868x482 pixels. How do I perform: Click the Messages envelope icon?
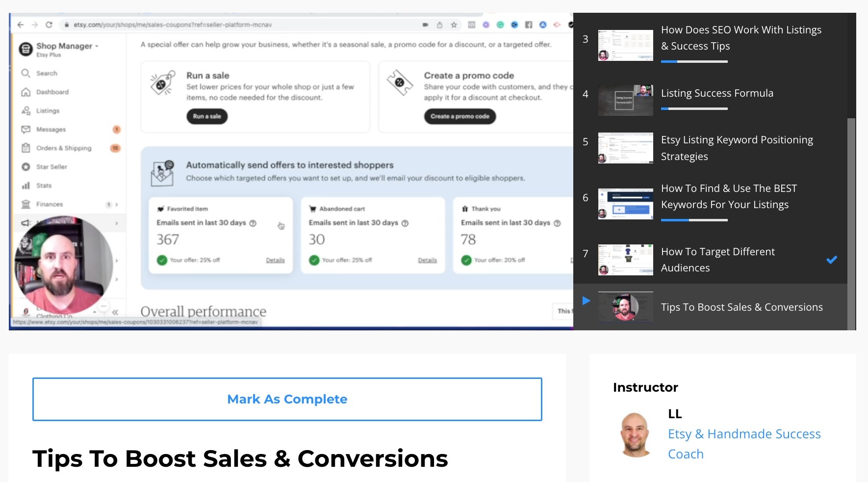(x=26, y=129)
